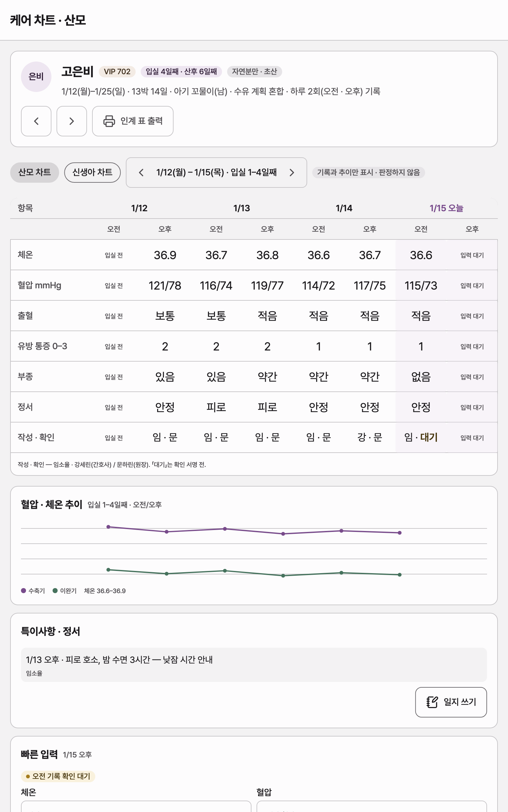This screenshot has width=508, height=812.
Task: Click today's 115/73 blood pressure cell
Action: [x=421, y=285]
